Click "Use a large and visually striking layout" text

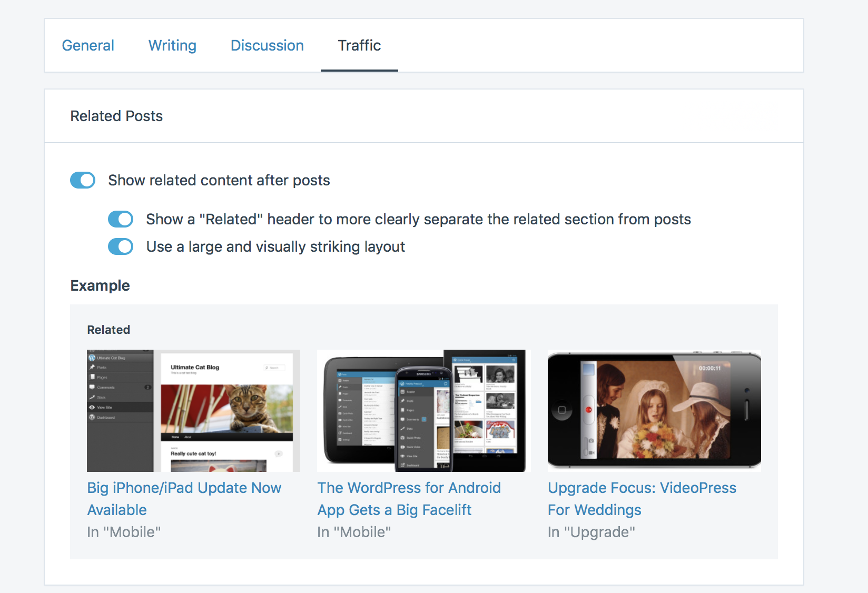[x=275, y=247]
